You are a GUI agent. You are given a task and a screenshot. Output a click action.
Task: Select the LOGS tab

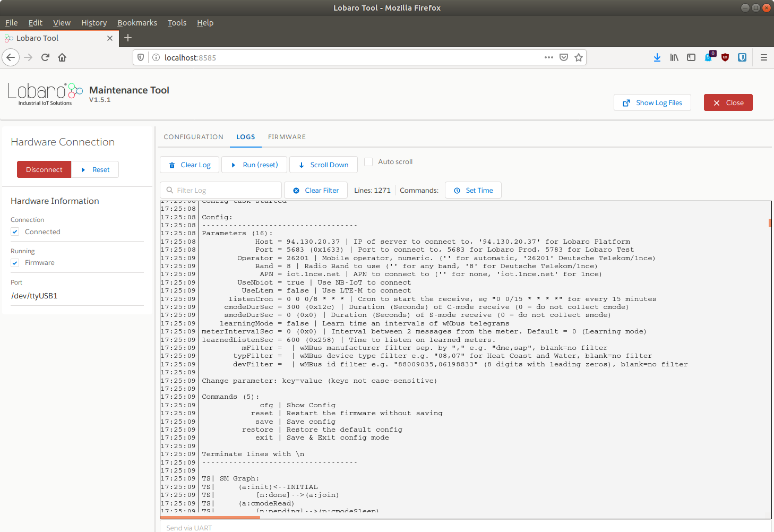246,137
